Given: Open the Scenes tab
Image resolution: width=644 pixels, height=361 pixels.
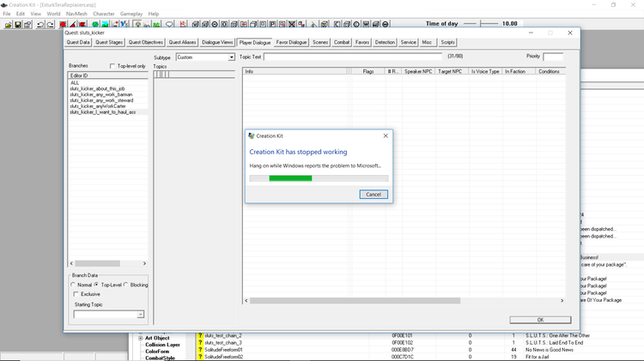Looking at the screenshot, I should [x=320, y=42].
